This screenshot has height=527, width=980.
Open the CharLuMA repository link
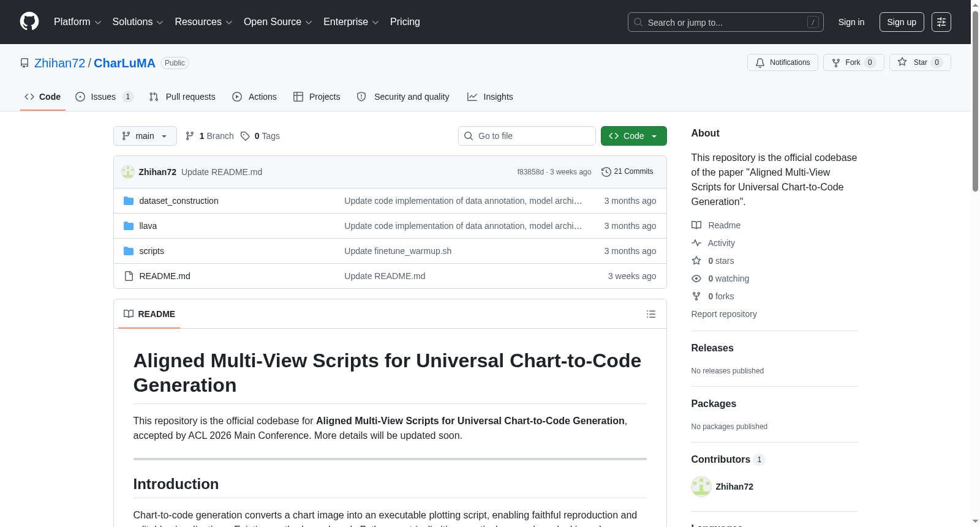pyautogui.click(x=124, y=63)
